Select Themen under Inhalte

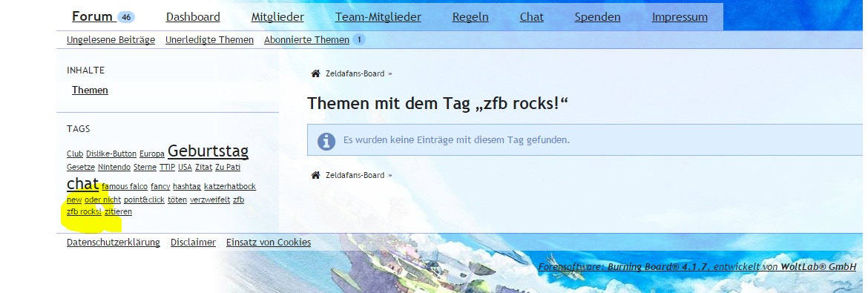(x=90, y=90)
